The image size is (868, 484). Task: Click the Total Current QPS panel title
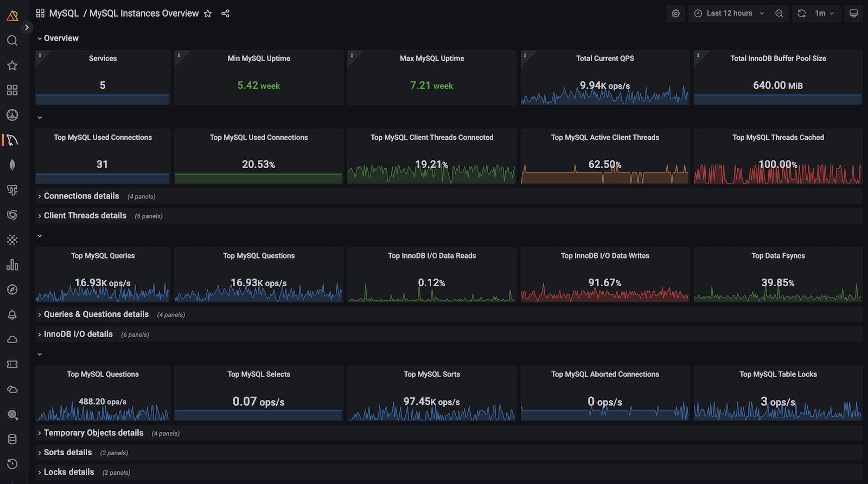[605, 59]
